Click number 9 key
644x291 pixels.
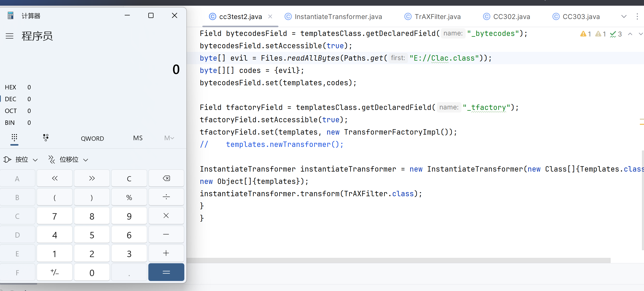click(129, 216)
